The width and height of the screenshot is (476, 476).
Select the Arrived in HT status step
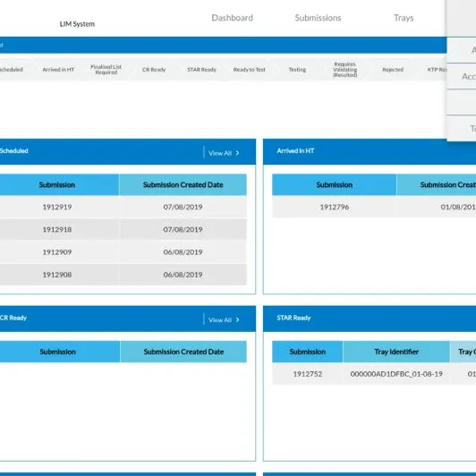click(x=58, y=70)
